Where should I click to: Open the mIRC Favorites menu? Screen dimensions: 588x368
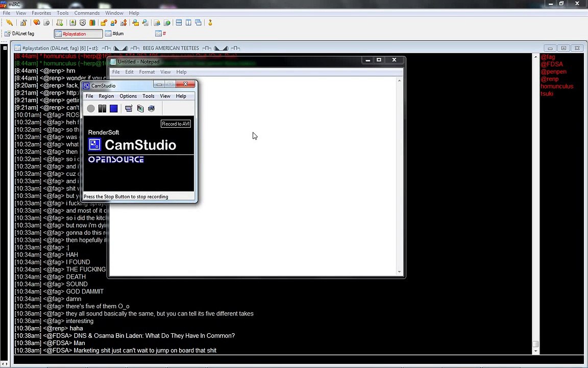point(41,13)
